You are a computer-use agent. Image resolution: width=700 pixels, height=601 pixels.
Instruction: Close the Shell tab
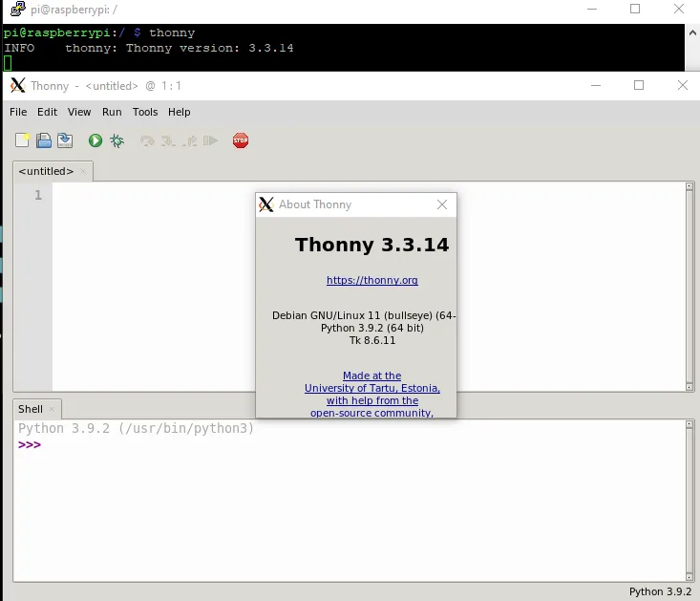(x=52, y=409)
